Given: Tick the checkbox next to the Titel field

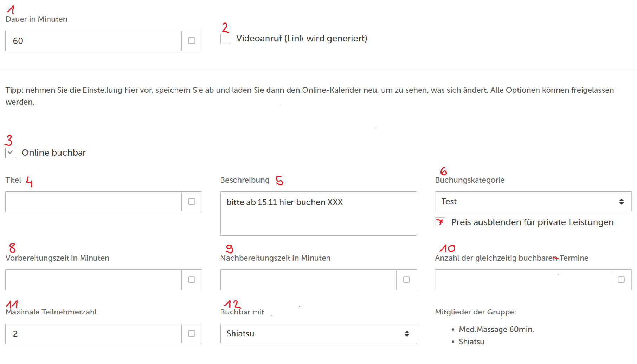Looking at the screenshot, I should (192, 202).
